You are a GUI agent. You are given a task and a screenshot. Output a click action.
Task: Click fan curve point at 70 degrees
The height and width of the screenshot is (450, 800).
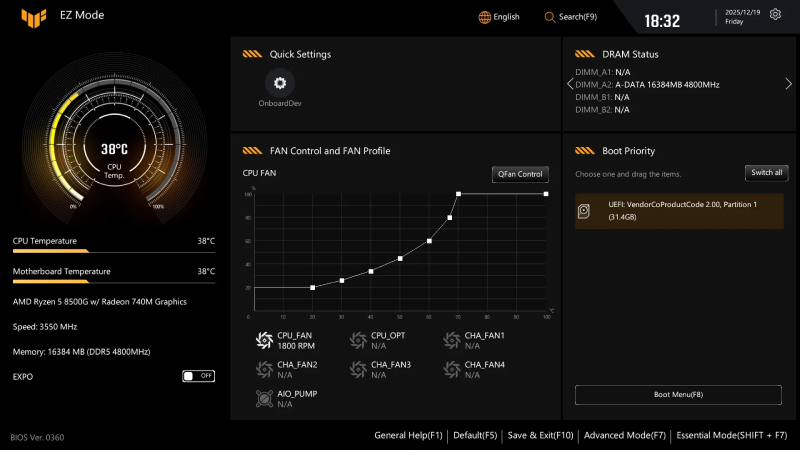[x=458, y=194]
